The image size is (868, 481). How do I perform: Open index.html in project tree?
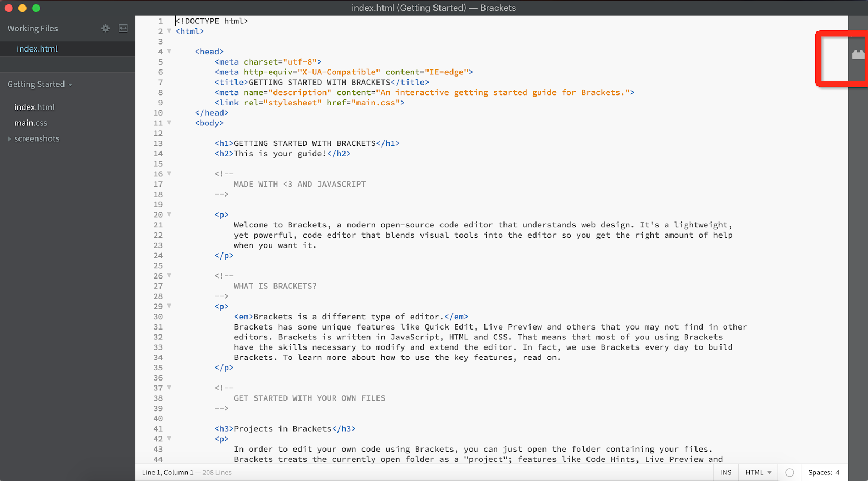[35, 107]
